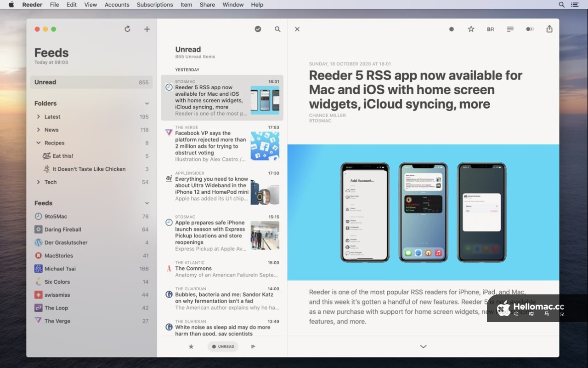Star the current article

471,29
